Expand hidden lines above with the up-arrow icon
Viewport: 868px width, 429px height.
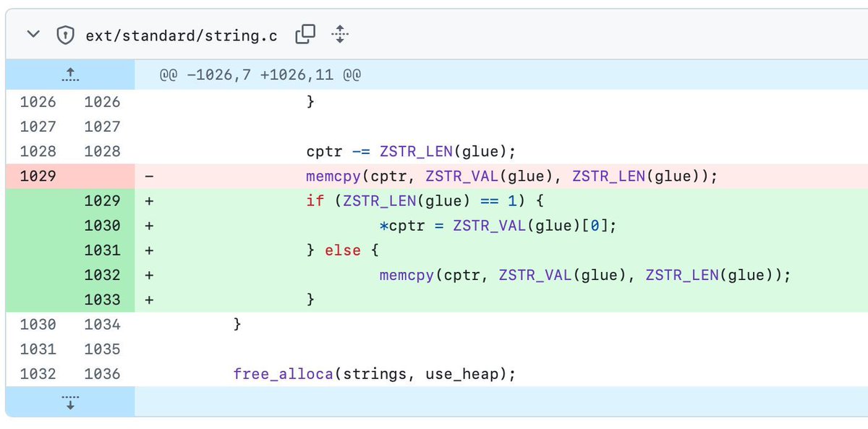pos(70,74)
